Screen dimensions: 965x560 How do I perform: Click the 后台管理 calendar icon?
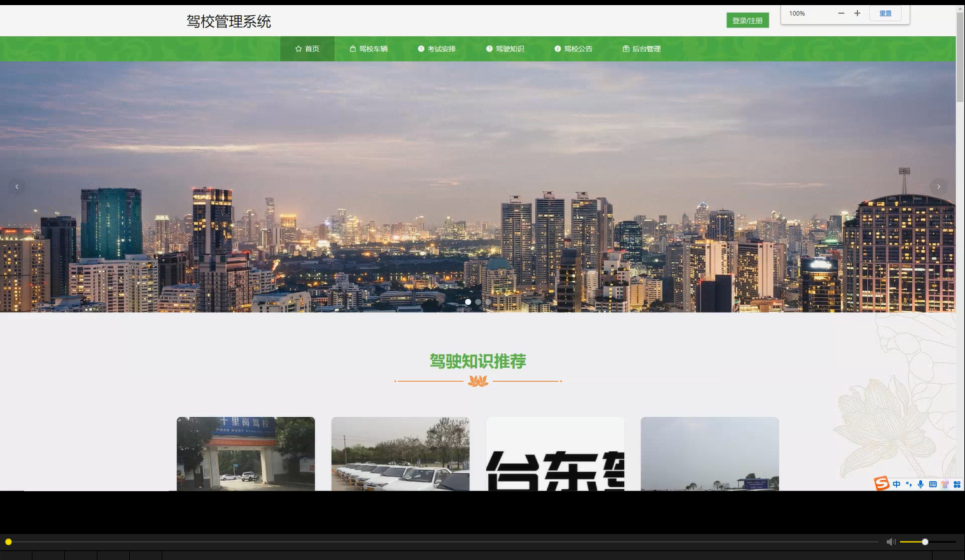[626, 48]
